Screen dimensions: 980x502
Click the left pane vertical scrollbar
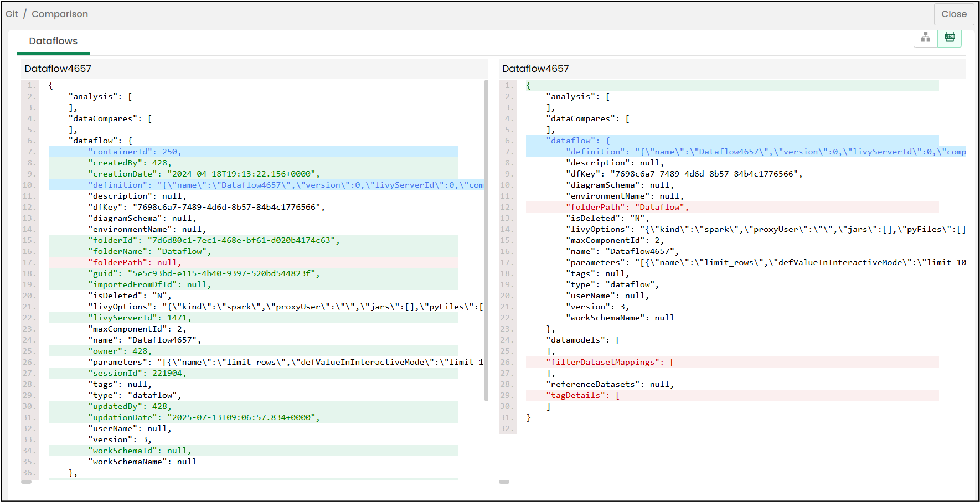point(486,238)
